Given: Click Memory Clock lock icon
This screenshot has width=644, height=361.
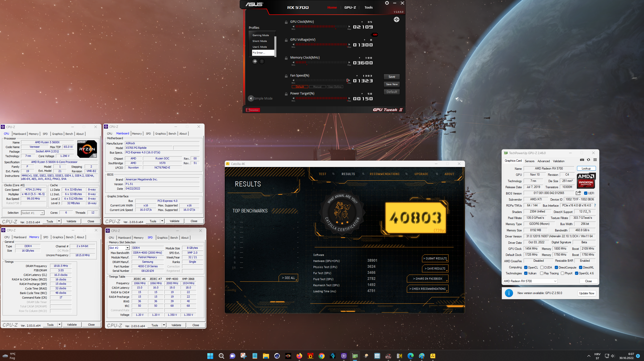Looking at the screenshot, I should [x=286, y=58].
